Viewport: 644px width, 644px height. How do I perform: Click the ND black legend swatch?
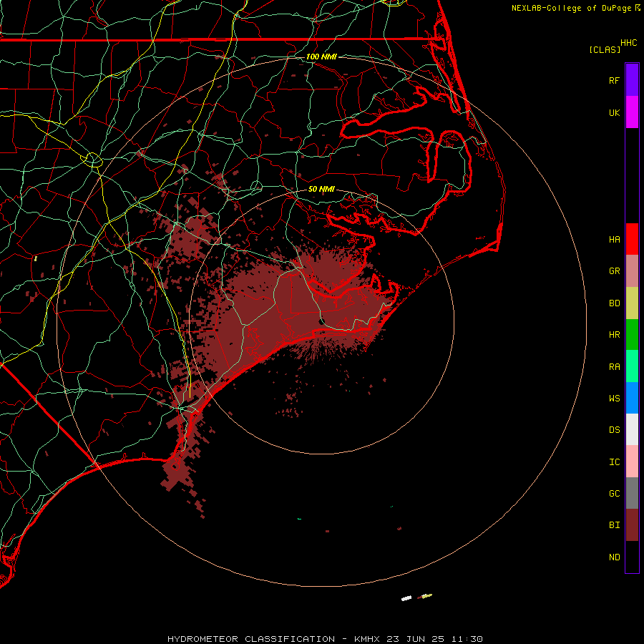(x=632, y=557)
